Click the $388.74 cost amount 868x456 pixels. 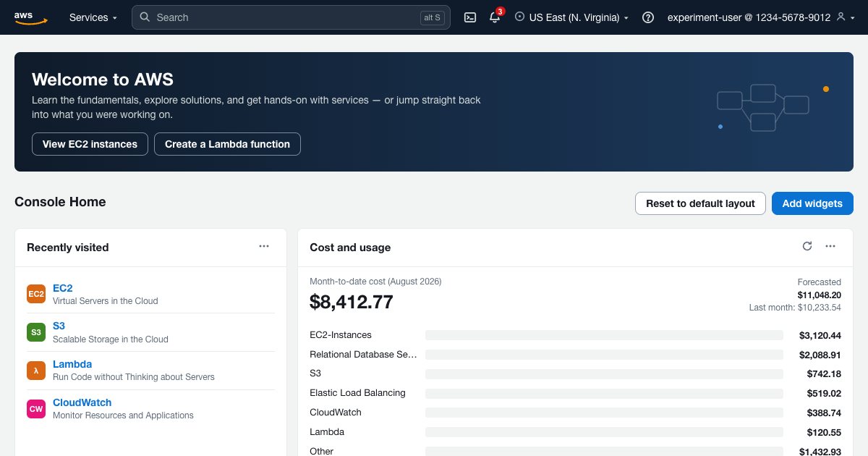point(825,413)
